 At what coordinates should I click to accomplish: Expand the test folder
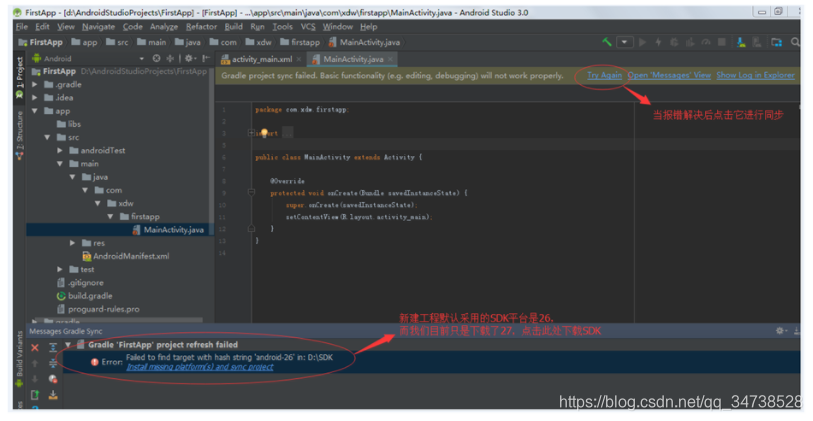pyautogui.click(x=60, y=269)
